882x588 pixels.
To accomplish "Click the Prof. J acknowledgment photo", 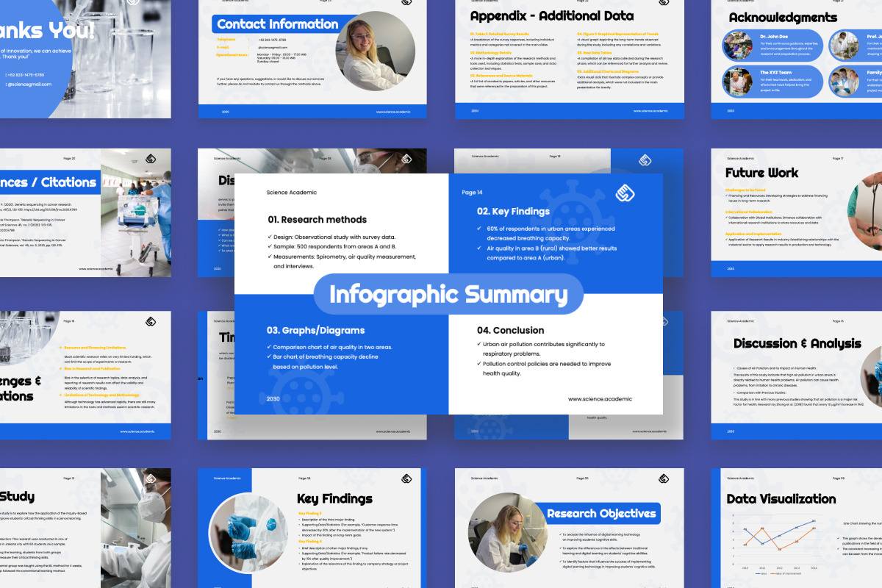I will pos(843,46).
